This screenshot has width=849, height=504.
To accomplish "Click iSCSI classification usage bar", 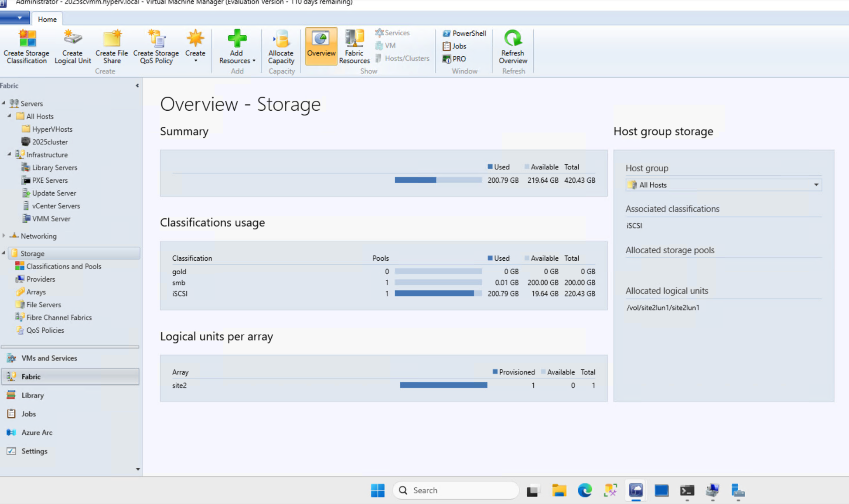I will 438,293.
